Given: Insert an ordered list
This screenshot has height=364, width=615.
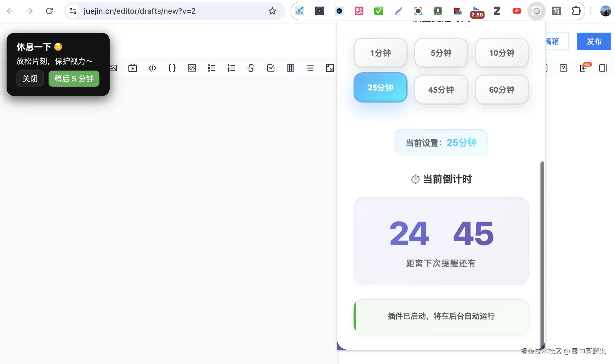Looking at the screenshot, I should (x=231, y=68).
